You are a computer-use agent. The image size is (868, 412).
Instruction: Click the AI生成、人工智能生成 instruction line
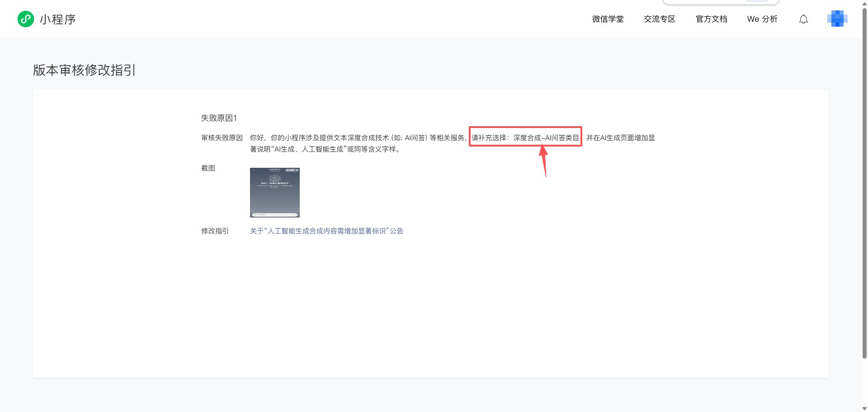click(x=325, y=149)
